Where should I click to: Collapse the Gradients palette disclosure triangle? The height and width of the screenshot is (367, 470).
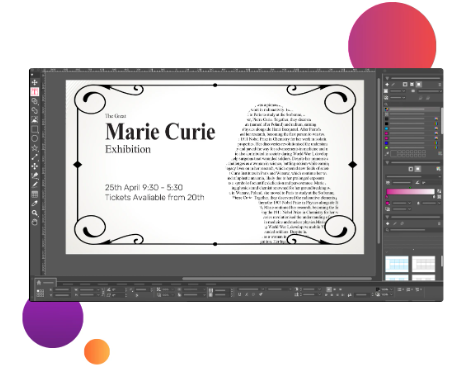(x=387, y=163)
